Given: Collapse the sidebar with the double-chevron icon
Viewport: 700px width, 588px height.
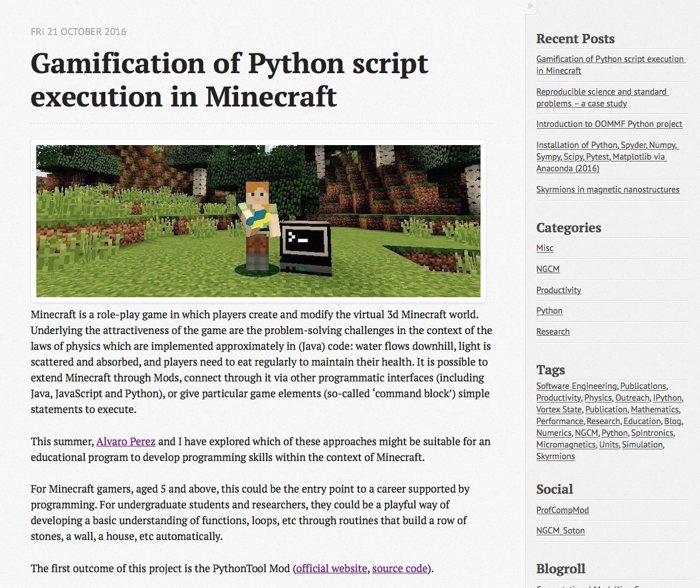Looking at the screenshot, I should click(530, 6).
